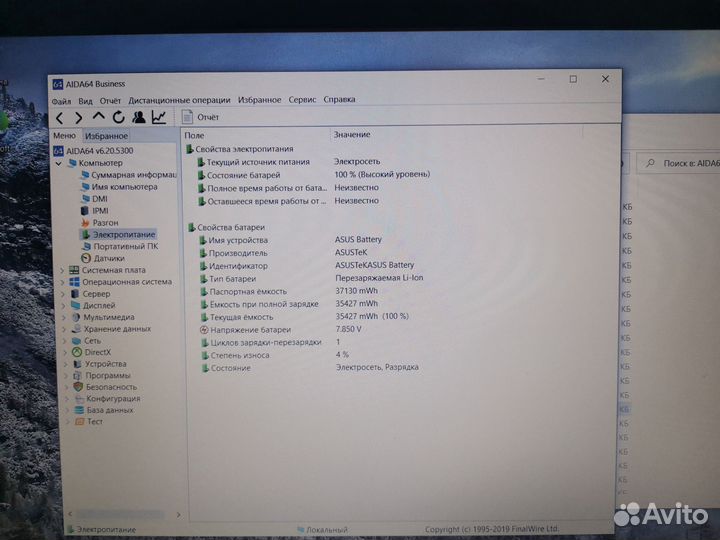Click the Конфигурация tree icon
720x540 pixels.
point(79,399)
